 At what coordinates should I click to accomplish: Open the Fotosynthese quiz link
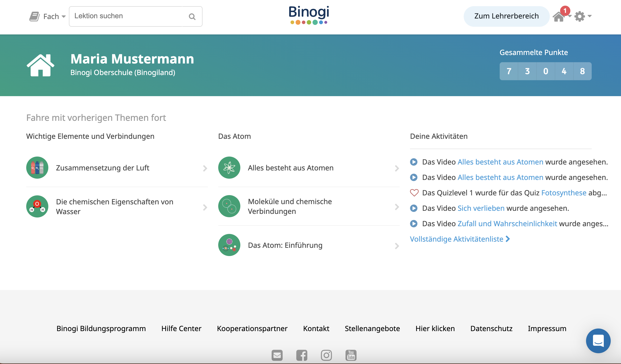click(564, 193)
